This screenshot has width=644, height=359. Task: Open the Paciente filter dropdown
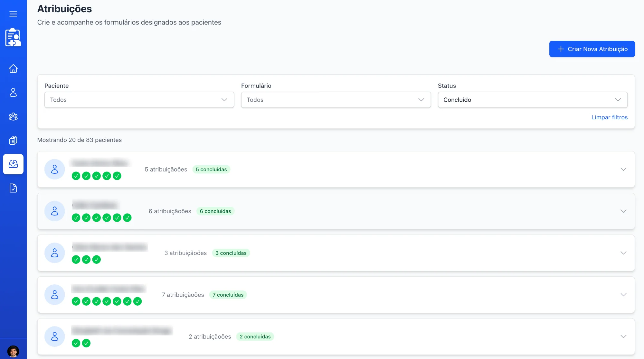pyautogui.click(x=139, y=100)
